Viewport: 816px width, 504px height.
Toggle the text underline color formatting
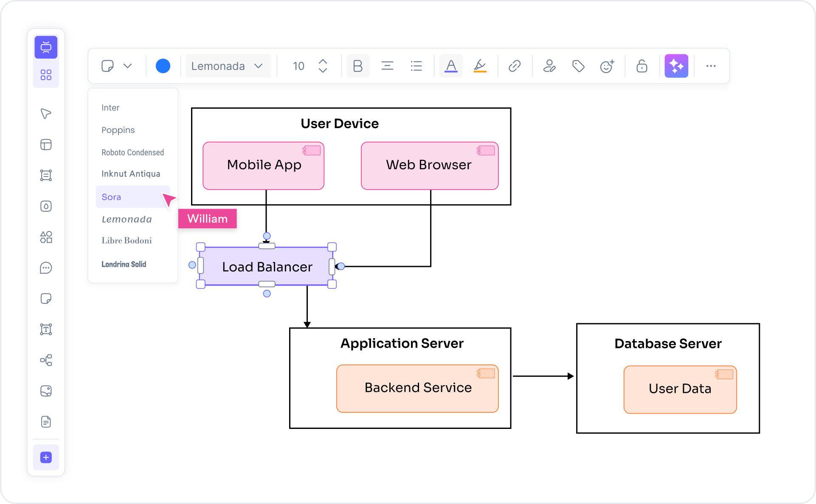coord(451,66)
